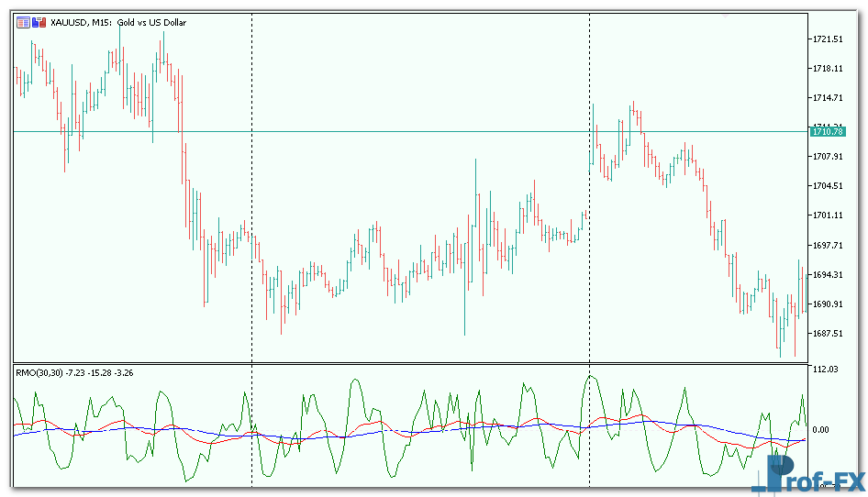
Task: Click the 1721.51 price scale label
Action: (x=827, y=39)
